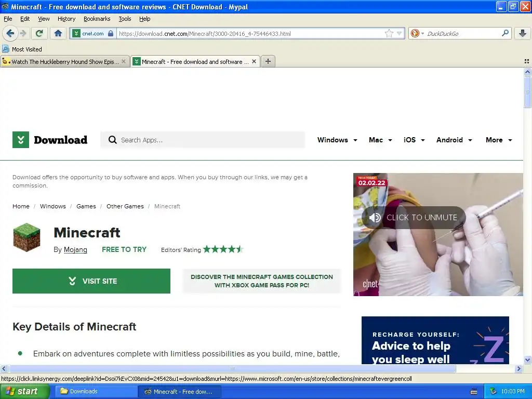Show all tabs grid icon
This screenshot has width=532, height=399.
tap(527, 61)
